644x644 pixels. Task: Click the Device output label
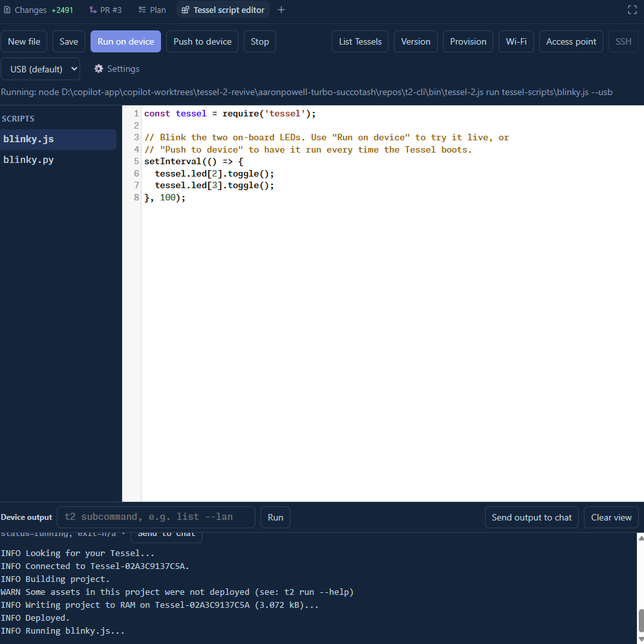[x=27, y=517]
